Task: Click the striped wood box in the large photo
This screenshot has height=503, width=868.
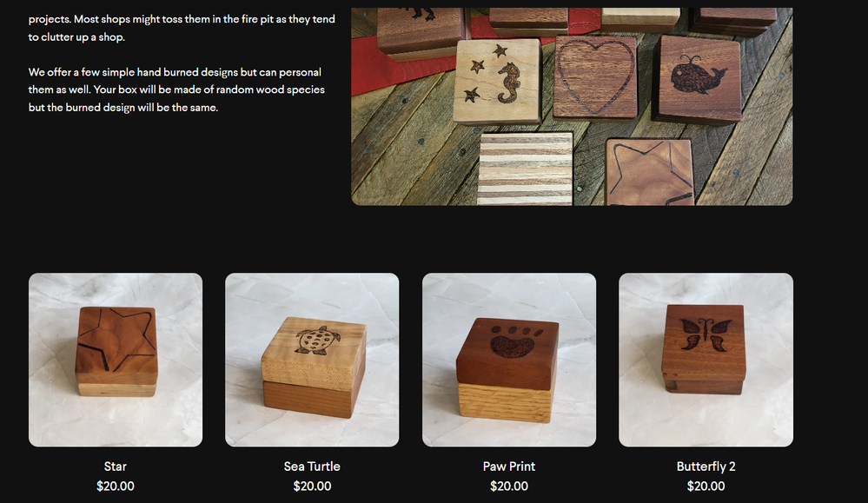Action: point(526,169)
